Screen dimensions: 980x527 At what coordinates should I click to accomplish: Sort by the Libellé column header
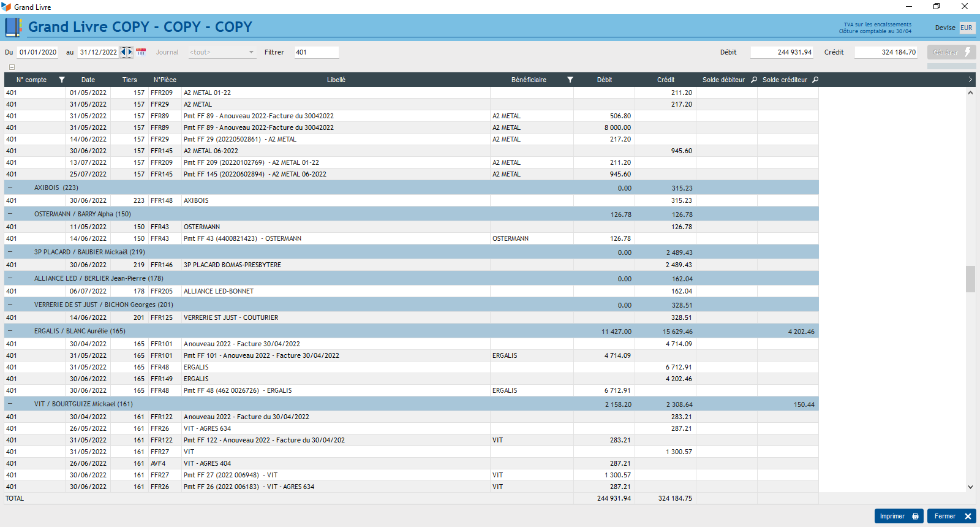(x=336, y=80)
